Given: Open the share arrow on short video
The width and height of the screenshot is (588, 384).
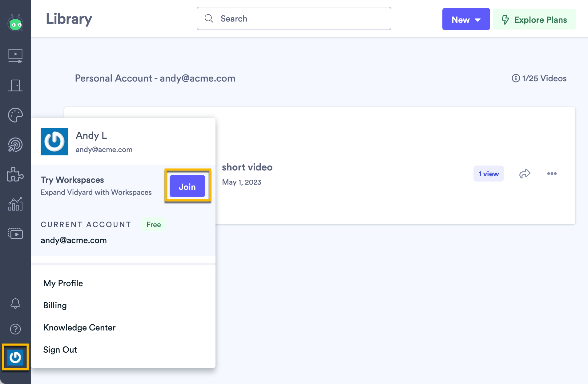Looking at the screenshot, I should [525, 173].
